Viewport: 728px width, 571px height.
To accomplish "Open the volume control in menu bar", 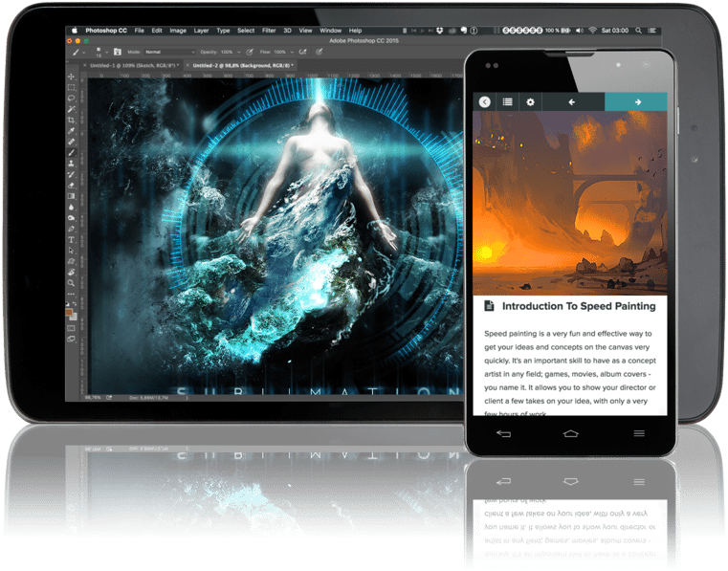I will [580, 31].
